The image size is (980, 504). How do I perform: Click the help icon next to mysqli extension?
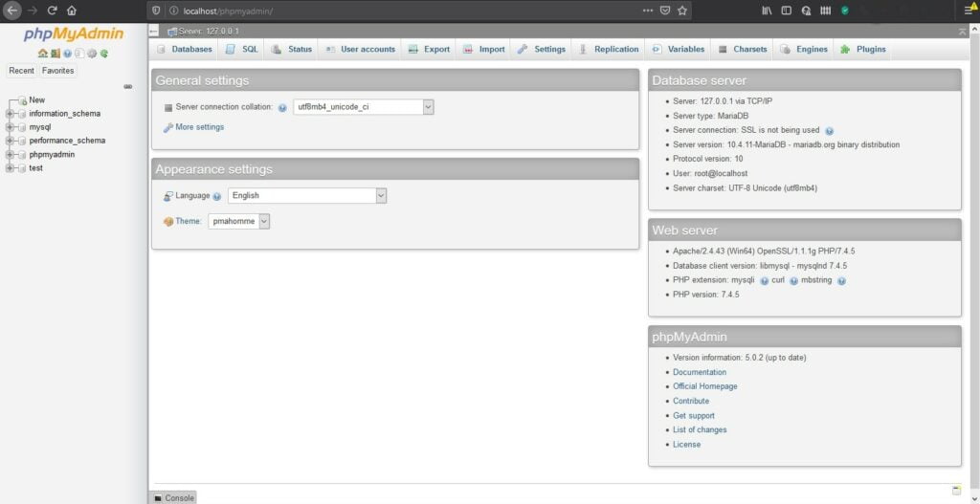764,281
